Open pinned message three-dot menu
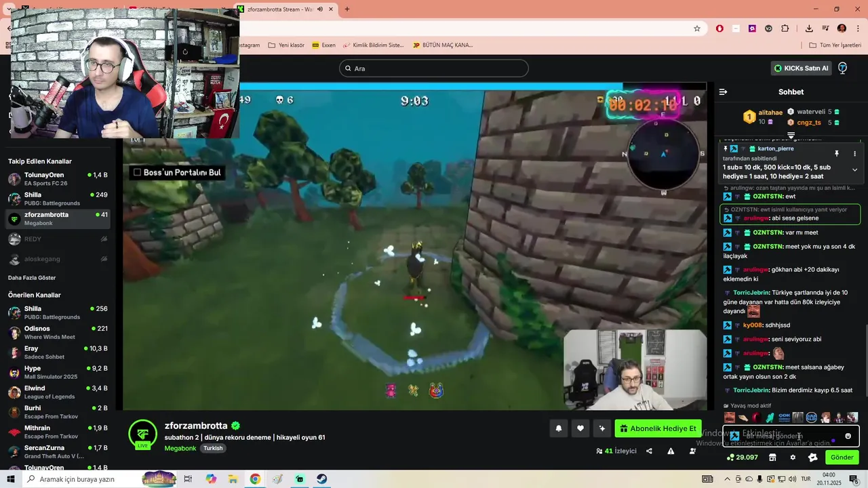The image size is (868, 488). coord(854,154)
